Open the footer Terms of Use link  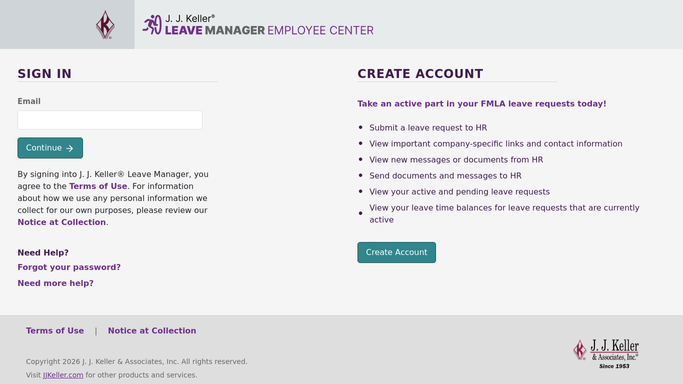tap(55, 331)
